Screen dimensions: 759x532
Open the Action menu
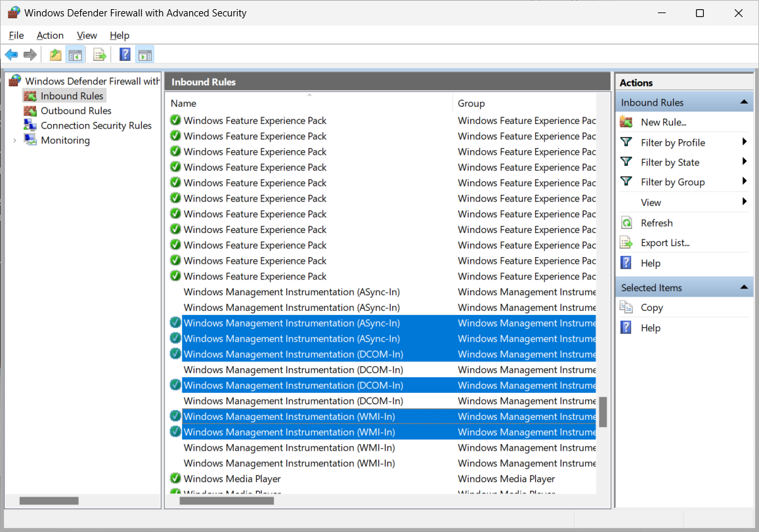tap(50, 35)
